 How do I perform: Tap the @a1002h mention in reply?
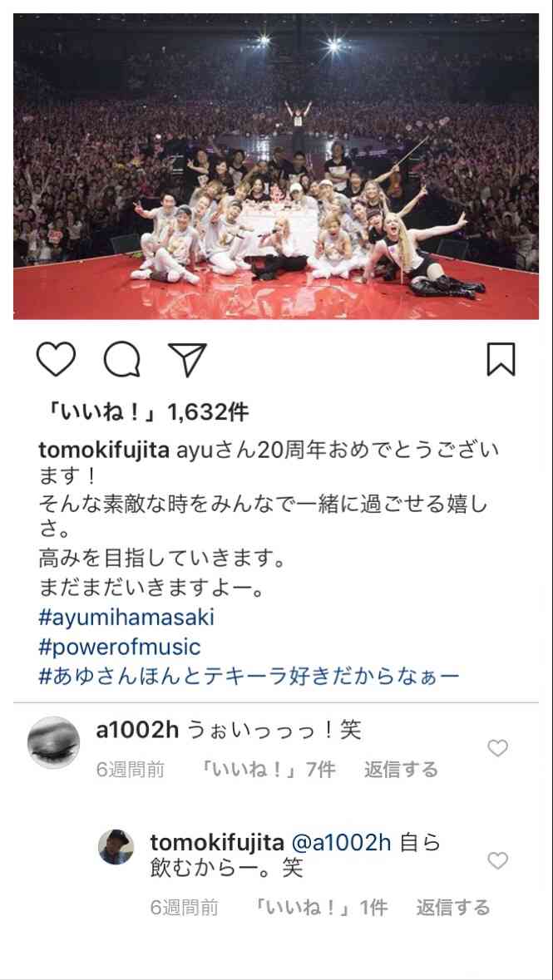pos(342,843)
